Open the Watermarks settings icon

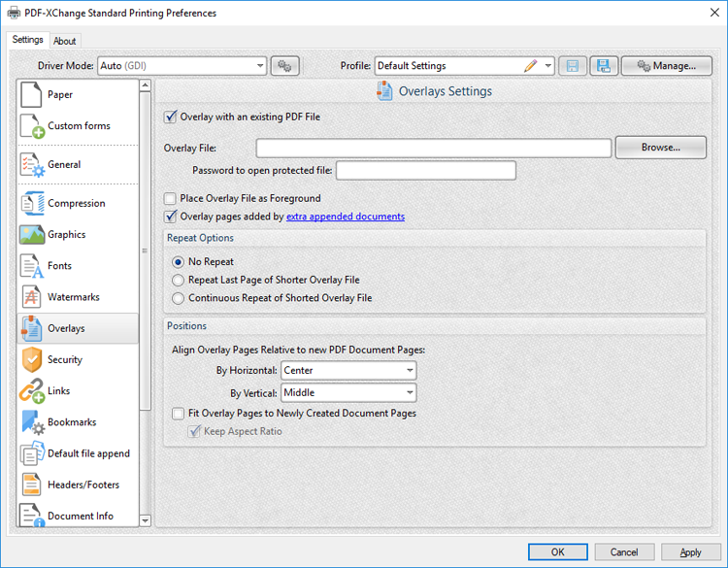click(x=32, y=297)
